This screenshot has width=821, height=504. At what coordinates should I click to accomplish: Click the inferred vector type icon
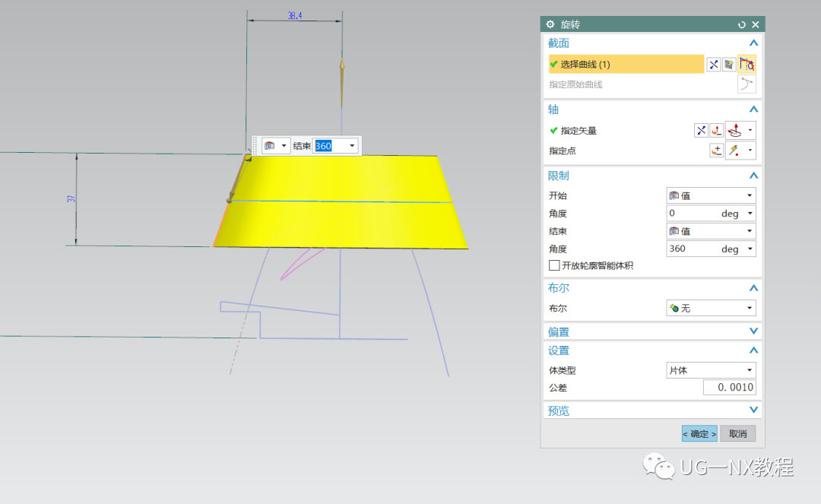(734, 130)
